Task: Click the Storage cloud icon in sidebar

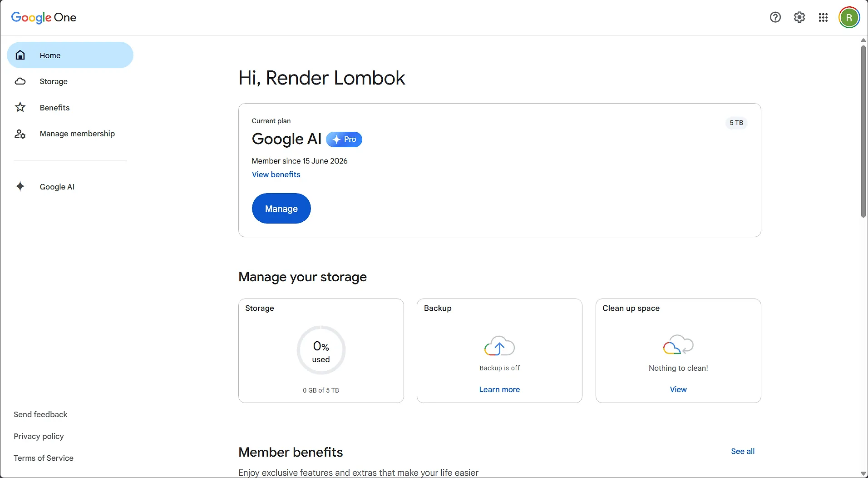Action: 20,81
